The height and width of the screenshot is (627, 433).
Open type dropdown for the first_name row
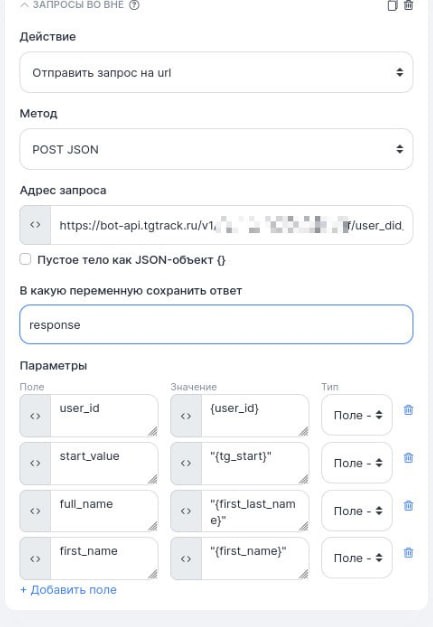pos(357,558)
